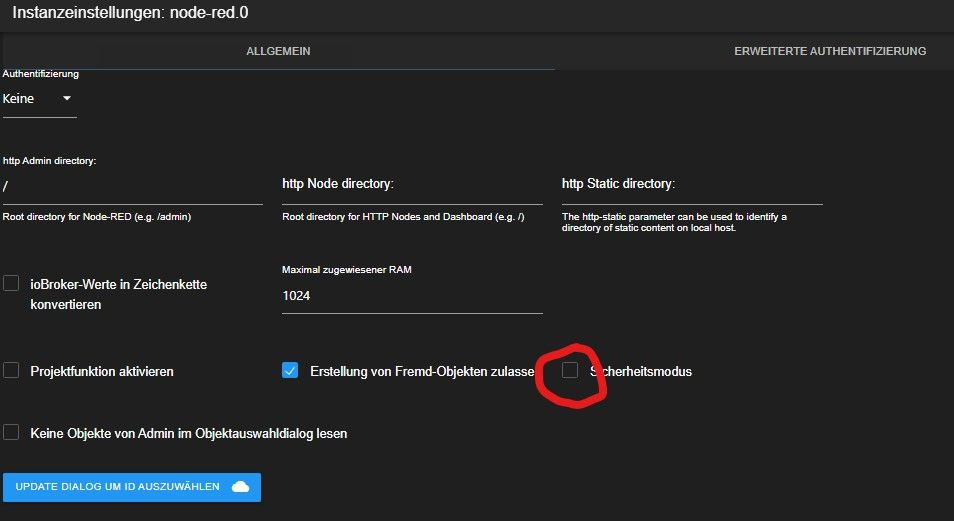Click the http-static parameter description text

tap(674, 222)
